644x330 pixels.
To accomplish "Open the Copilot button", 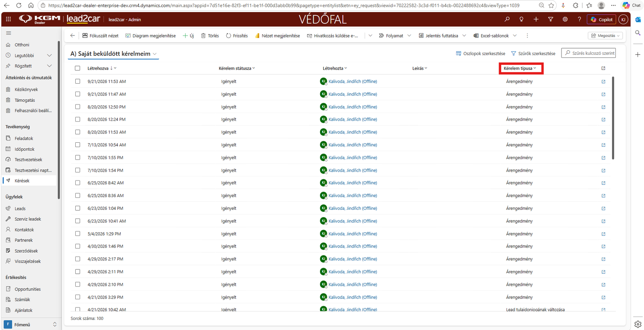I will click(x=602, y=19).
